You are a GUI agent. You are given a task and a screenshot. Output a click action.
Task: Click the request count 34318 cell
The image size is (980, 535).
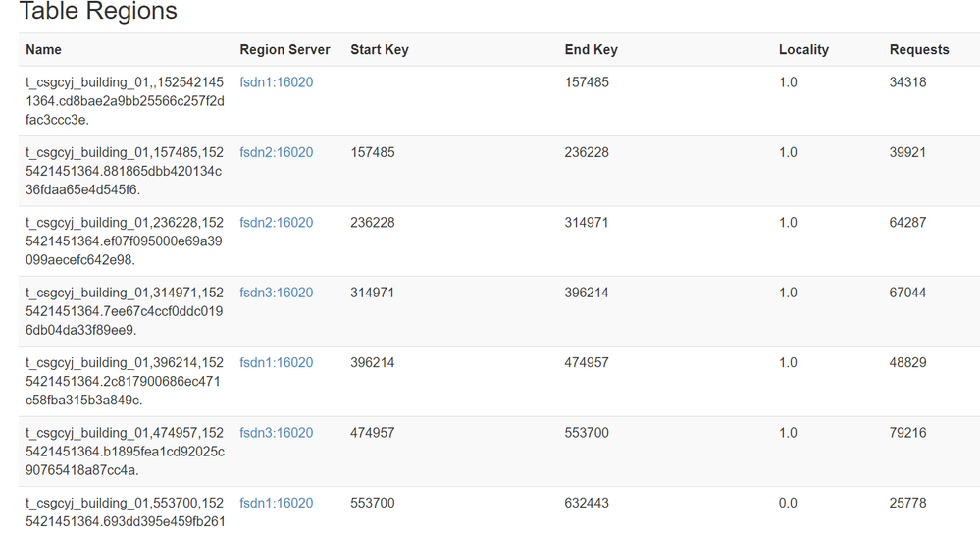[907, 82]
